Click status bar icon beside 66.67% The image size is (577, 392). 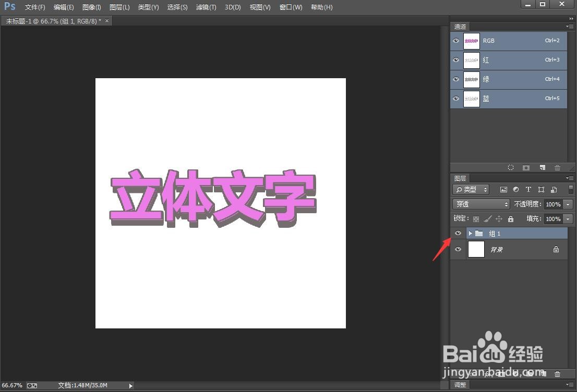point(32,385)
